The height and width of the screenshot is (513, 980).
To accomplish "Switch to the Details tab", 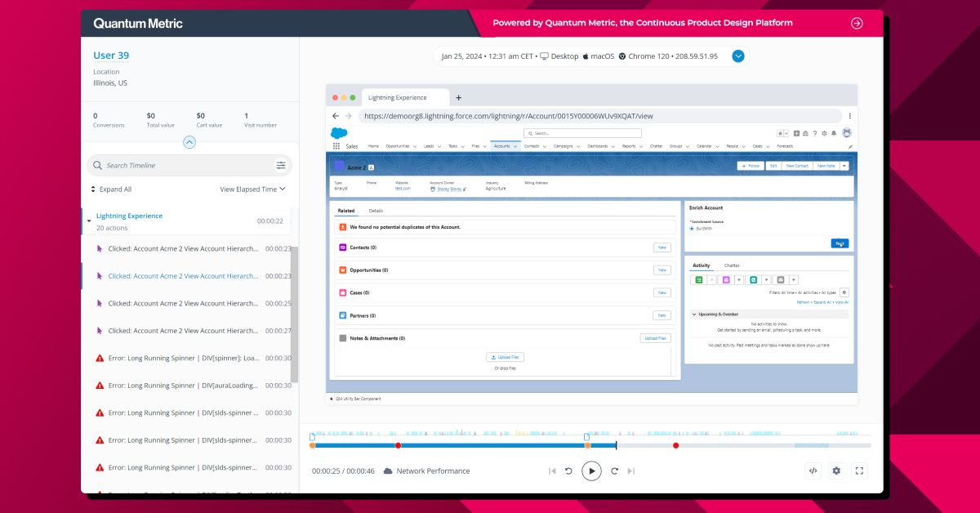I will pos(376,211).
